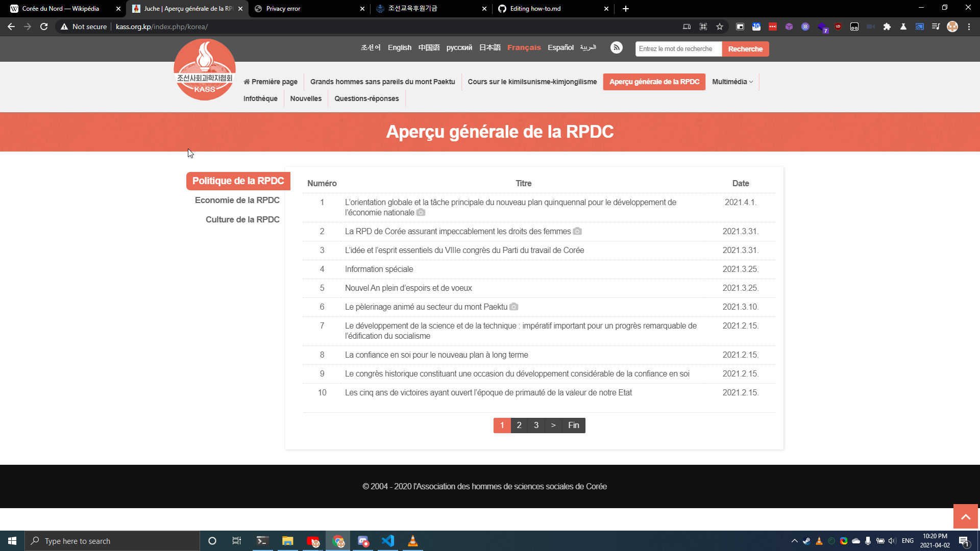The image size is (980, 551).
Task: Click the KASS torch logo
Action: point(205,69)
